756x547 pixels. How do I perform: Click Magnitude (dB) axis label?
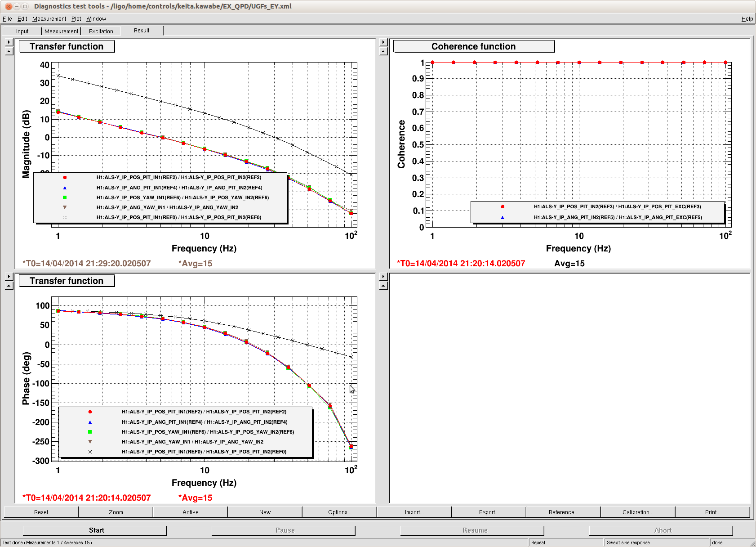coord(26,144)
